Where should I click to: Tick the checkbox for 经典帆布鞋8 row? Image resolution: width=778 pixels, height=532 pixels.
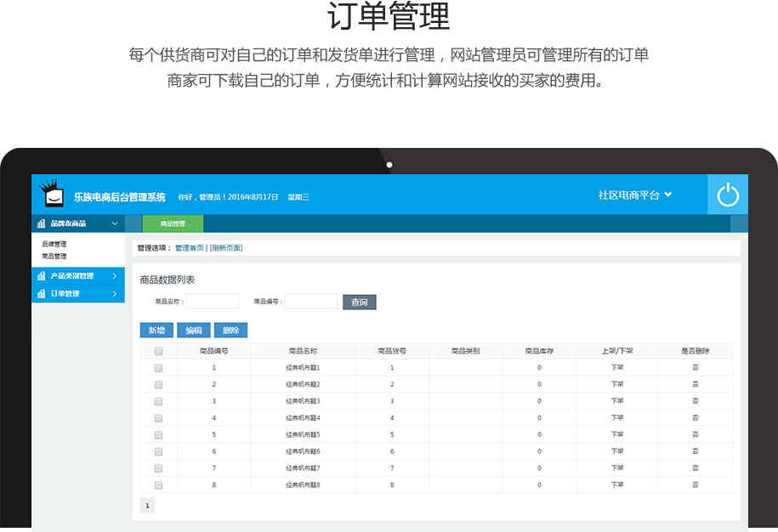[158, 484]
